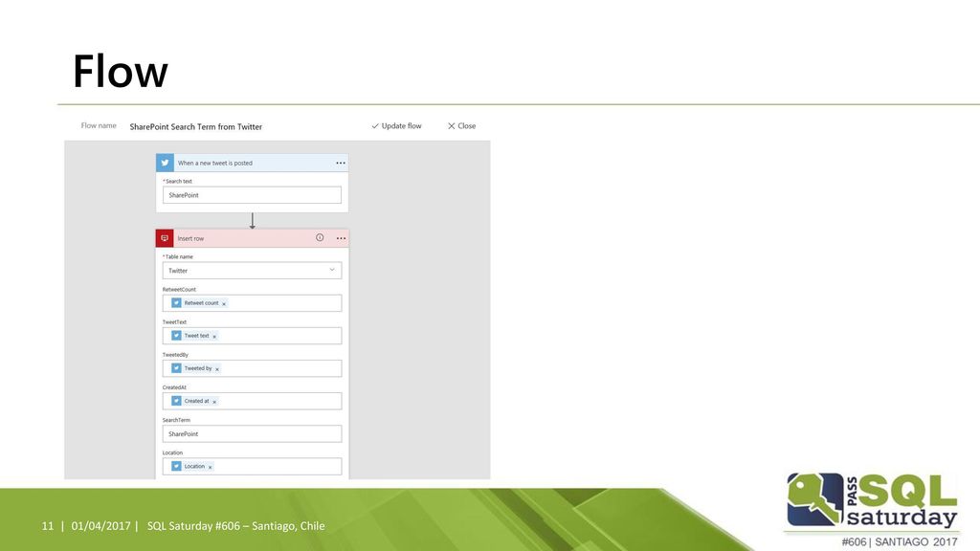The height and width of the screenshot is (551, 980).
Task: Remove the Location token
Action: coord(210,467)
